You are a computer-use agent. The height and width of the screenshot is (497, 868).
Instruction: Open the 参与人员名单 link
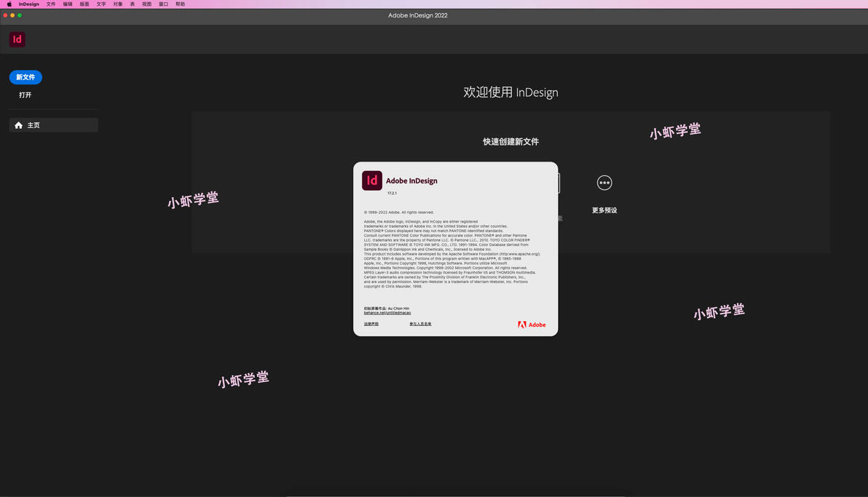[420, 324]
